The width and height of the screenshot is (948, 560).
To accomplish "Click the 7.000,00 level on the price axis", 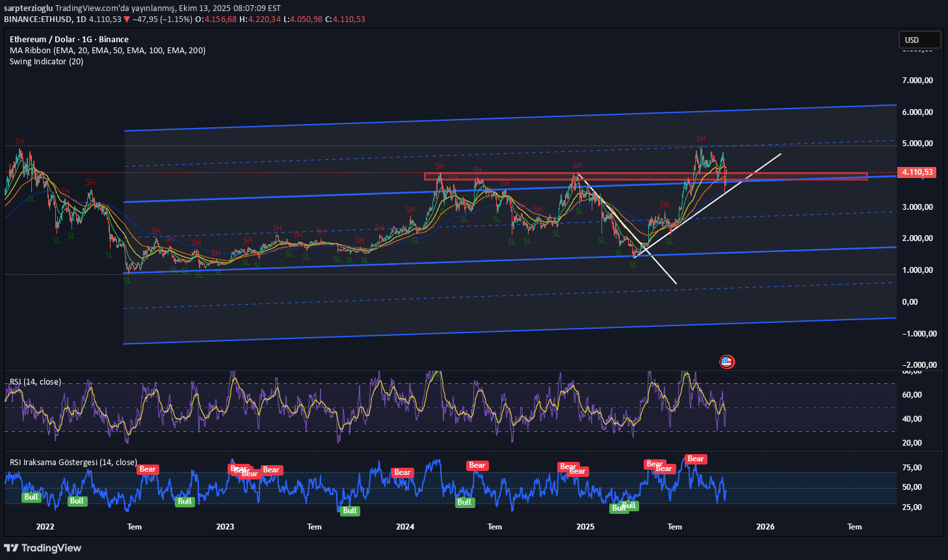I will 917,81.
